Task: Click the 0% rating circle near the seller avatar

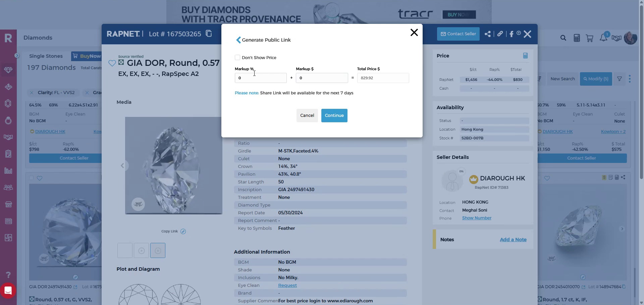Action: (462, 171)
